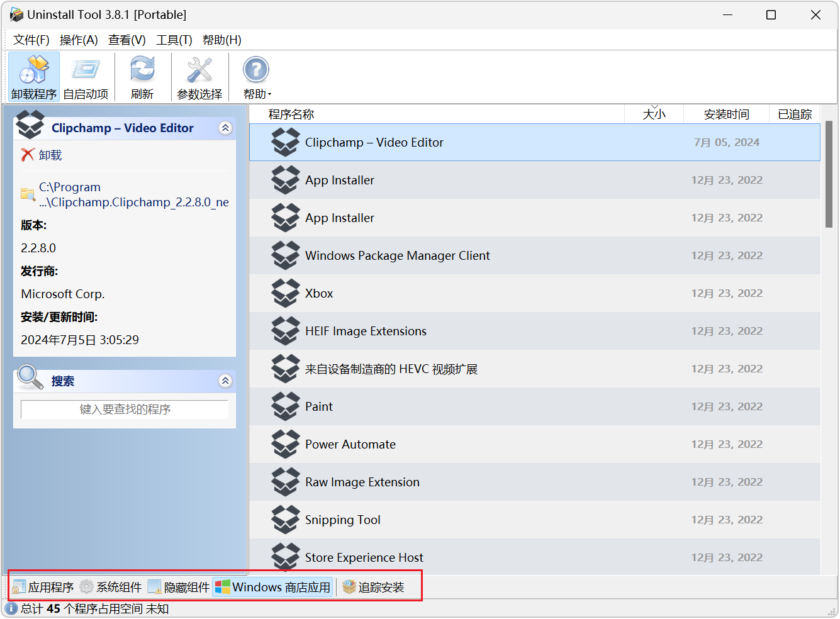Click the Power Automate app icon
This screenshot has height=619, width=840.
[286, 444]
